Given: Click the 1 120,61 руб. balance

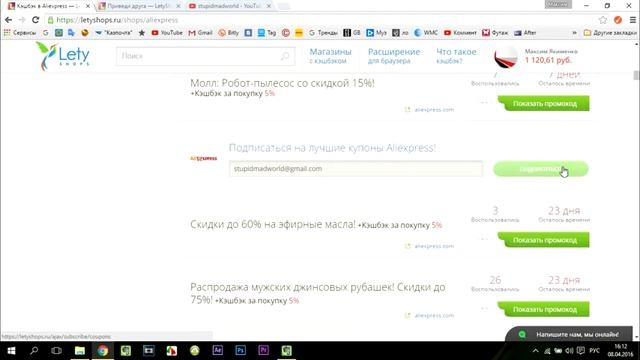Looking at the screenshot, I should [548, 60].
